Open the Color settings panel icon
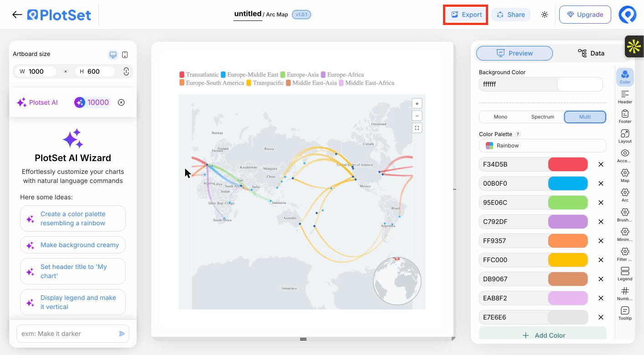 (x=625, y=76)
